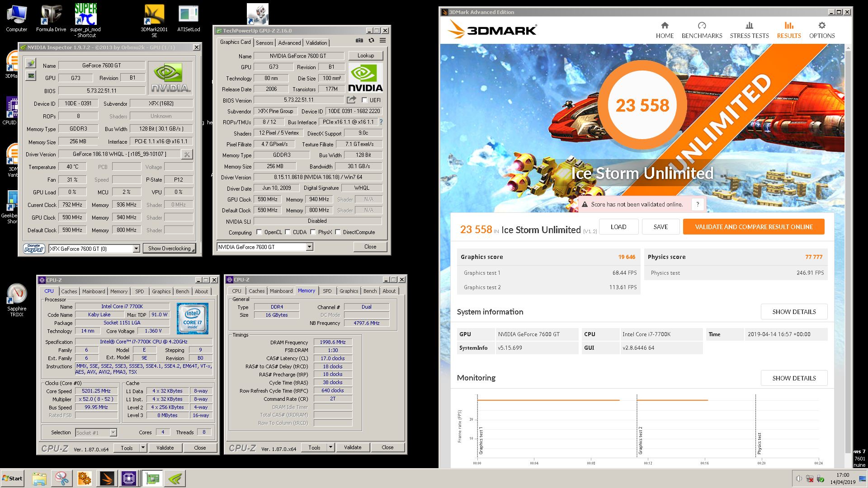Go to 3DMark BENCHMARKS section
This screenshot has width=868, height=488.
702,30
